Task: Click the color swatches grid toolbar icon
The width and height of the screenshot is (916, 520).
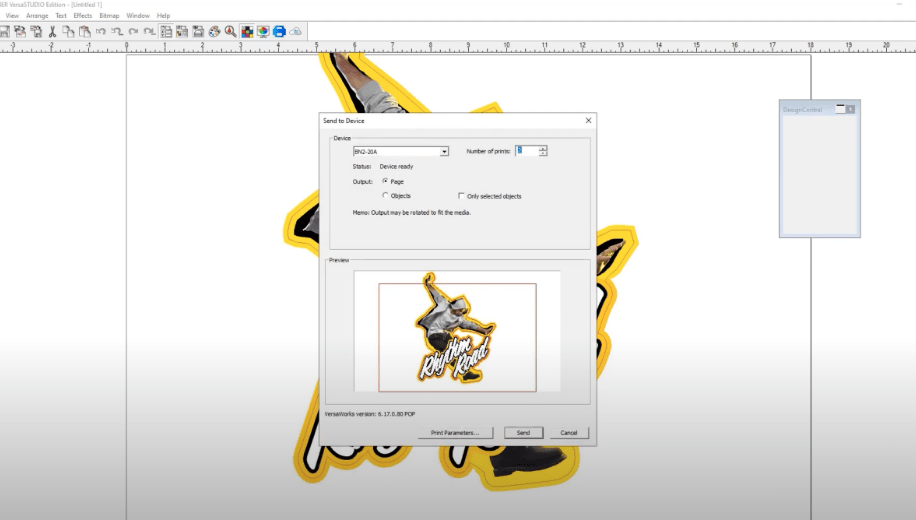Action: [247, 32]
